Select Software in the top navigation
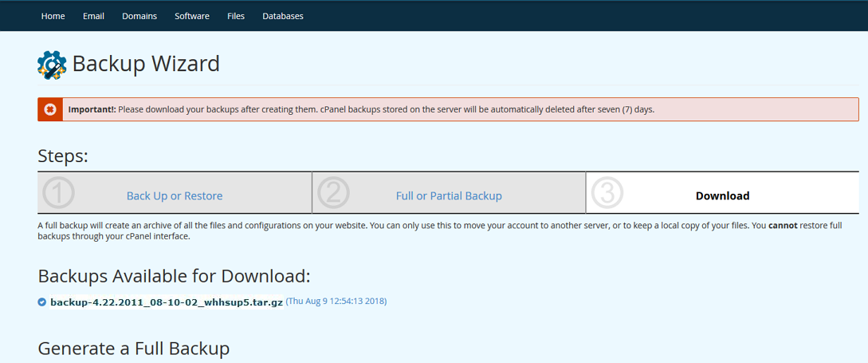Image resolution: width=868 pixels, height=363 pixels. pyautogui.click(x=192, y=16)
